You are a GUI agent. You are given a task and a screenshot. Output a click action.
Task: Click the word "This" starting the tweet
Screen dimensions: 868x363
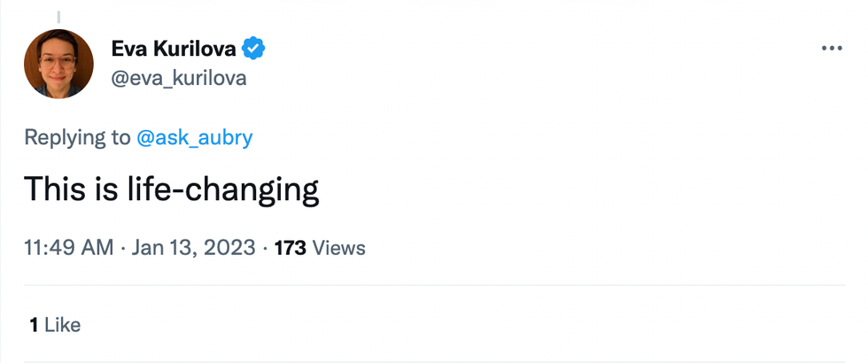(x=53, y=190)
